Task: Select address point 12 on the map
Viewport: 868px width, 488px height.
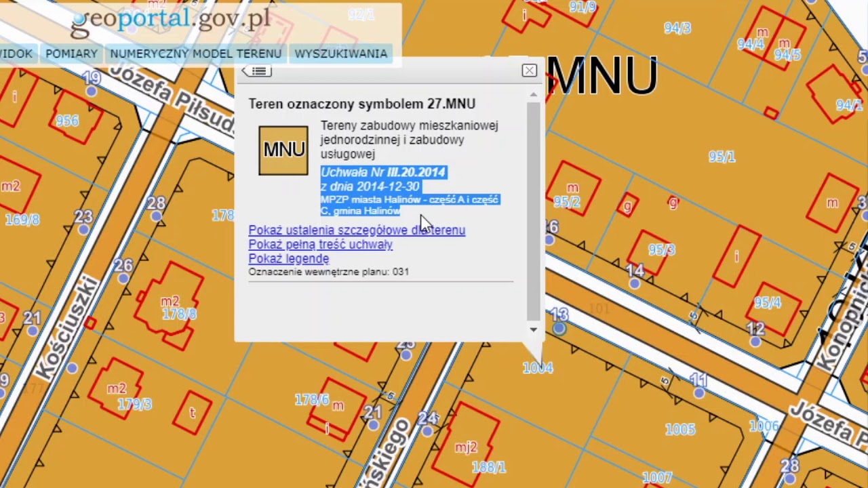Action: click(755, 342)
